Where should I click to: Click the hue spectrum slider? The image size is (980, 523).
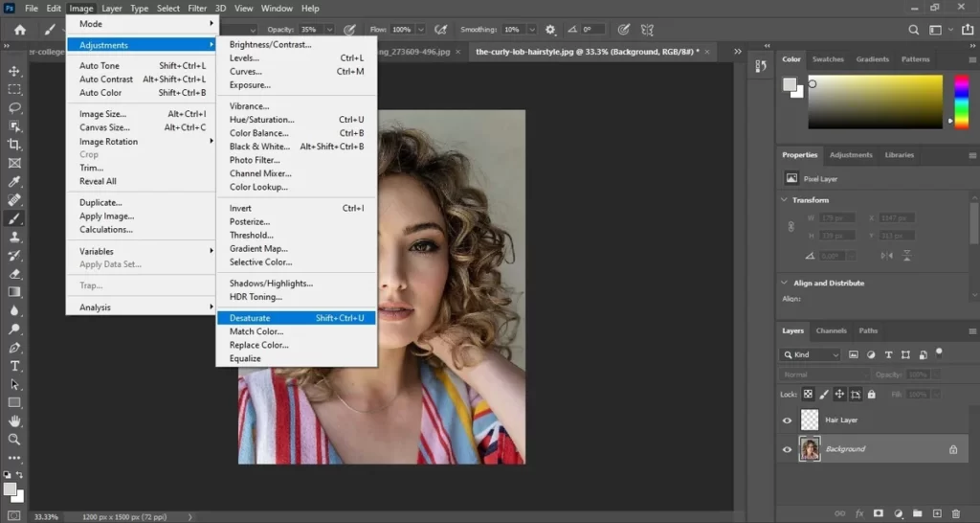[961, 102]
